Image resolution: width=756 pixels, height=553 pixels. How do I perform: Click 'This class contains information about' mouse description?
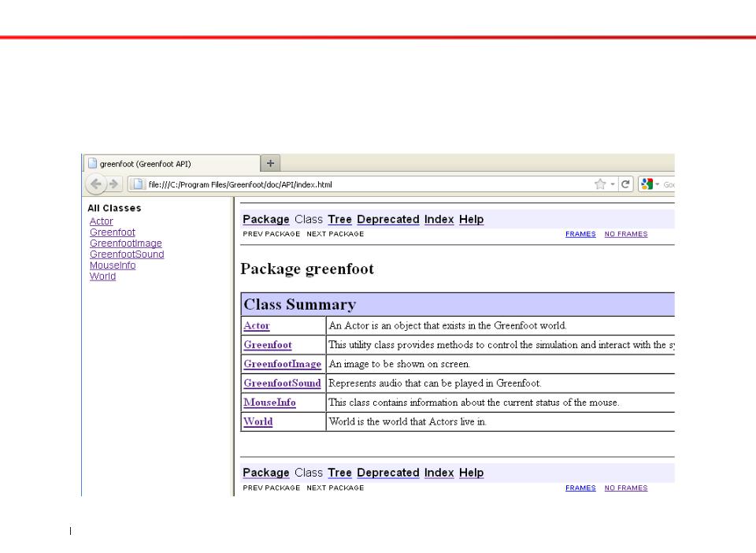(x=474, y=403)
